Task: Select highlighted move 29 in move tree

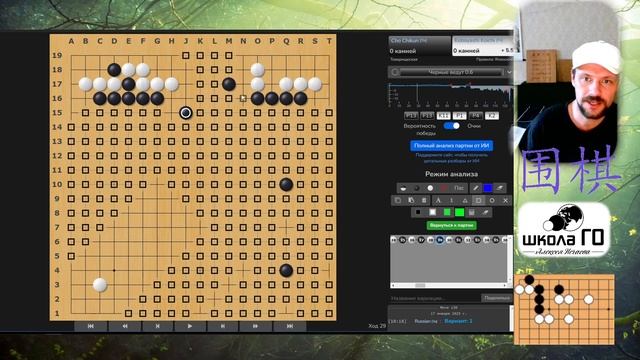Action: tap(440, 240)
